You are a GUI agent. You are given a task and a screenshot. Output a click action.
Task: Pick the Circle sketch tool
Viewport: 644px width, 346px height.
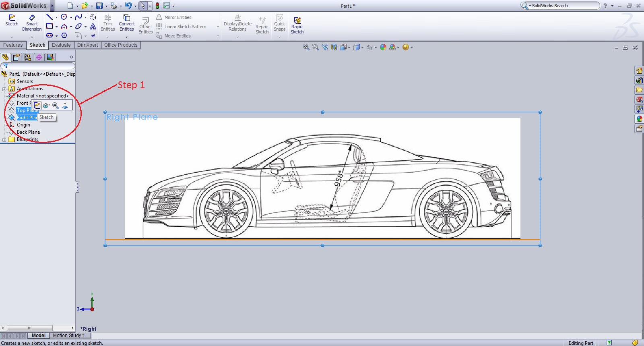tap(64, 17)
